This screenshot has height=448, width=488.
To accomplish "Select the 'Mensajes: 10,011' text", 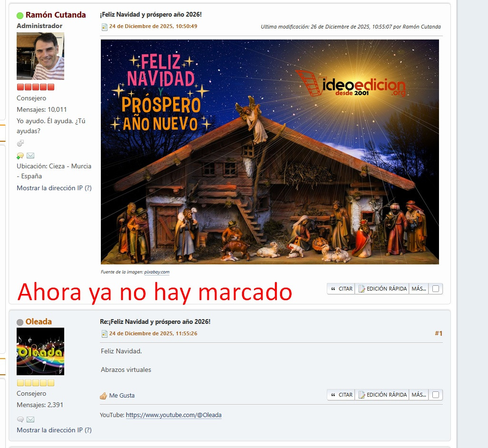I will tap(42, 109).
